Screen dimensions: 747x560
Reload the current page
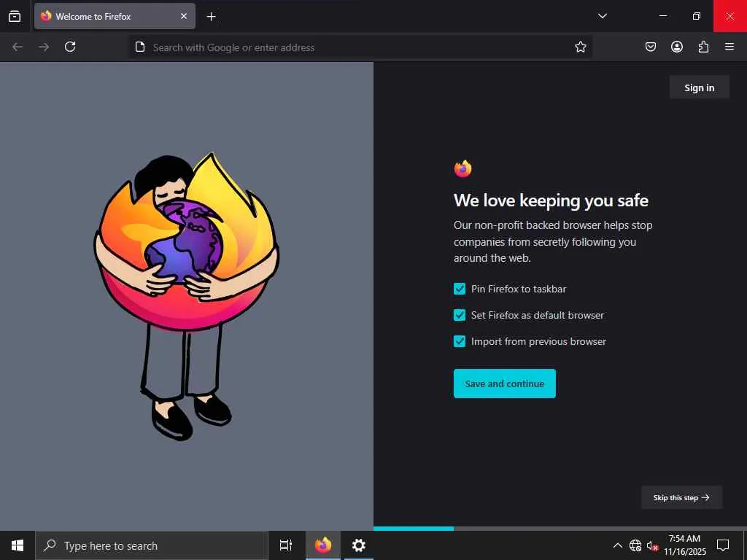click(x=70, y=47)
